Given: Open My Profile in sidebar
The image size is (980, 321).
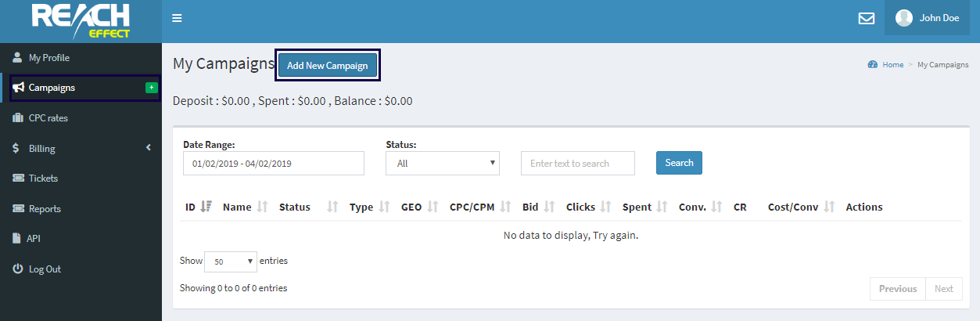Looking at the screenshot, I should (x=48, y=58).
